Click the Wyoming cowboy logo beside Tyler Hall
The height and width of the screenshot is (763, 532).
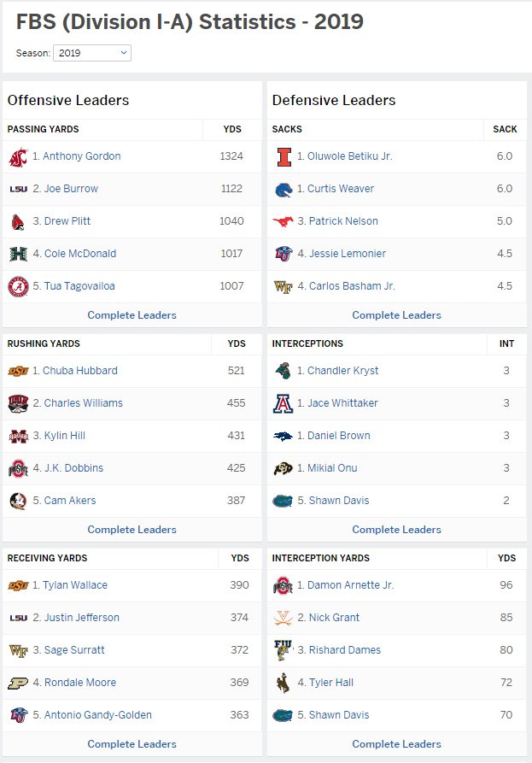(x=282, y=683)
